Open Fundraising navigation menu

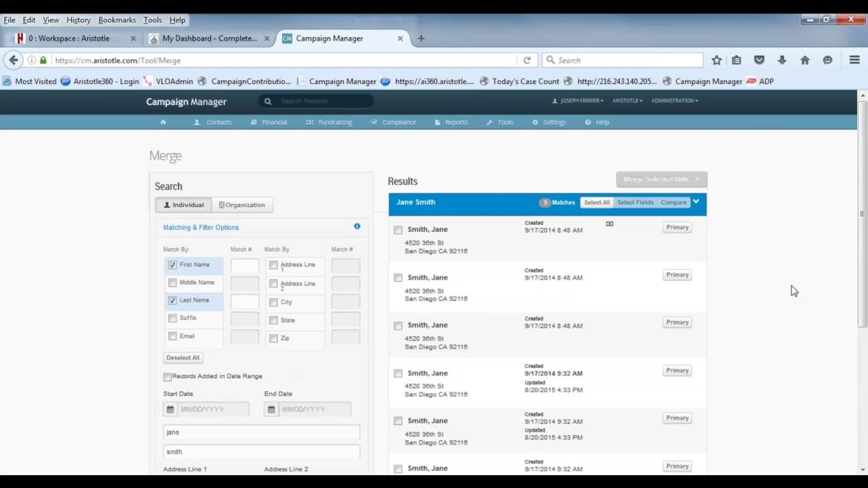coord(329,122)
